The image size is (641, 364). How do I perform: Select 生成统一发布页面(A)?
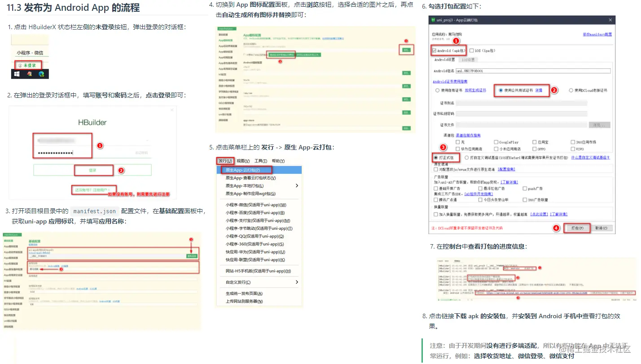click(x=244, y=293)
